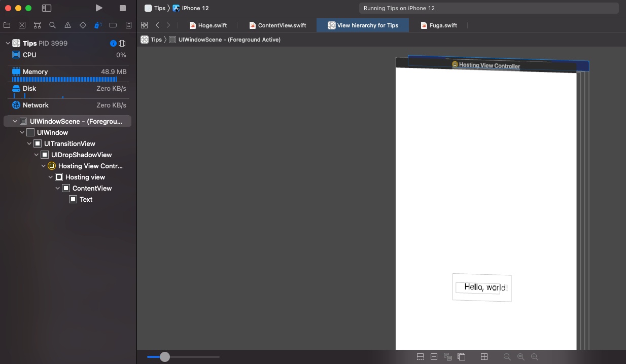Toggle show constraints button
626x364 pixels.
click(x=434, y=357)
